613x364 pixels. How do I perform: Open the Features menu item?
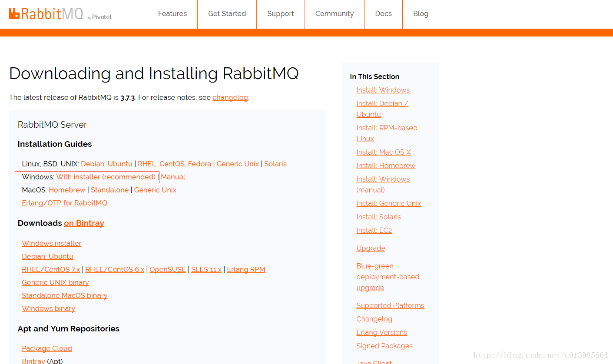click(172, 14)
